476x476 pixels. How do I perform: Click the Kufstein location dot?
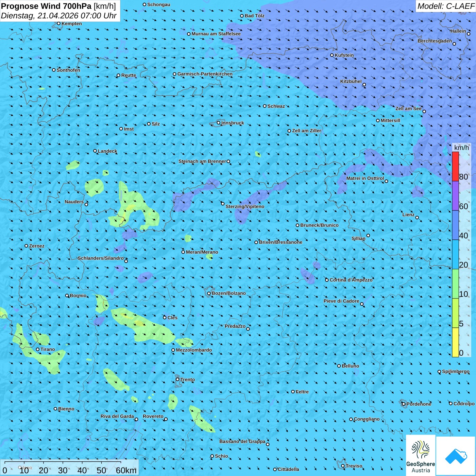tap(332, 55)
